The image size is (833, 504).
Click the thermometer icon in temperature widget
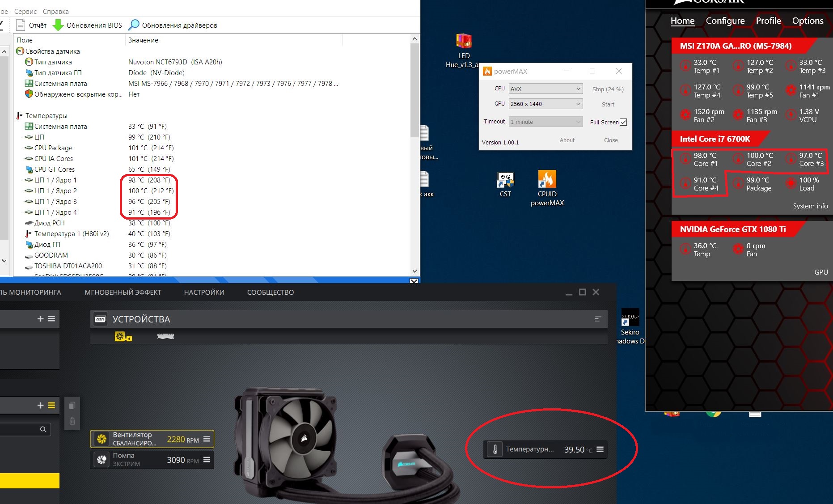coord(495,449)
